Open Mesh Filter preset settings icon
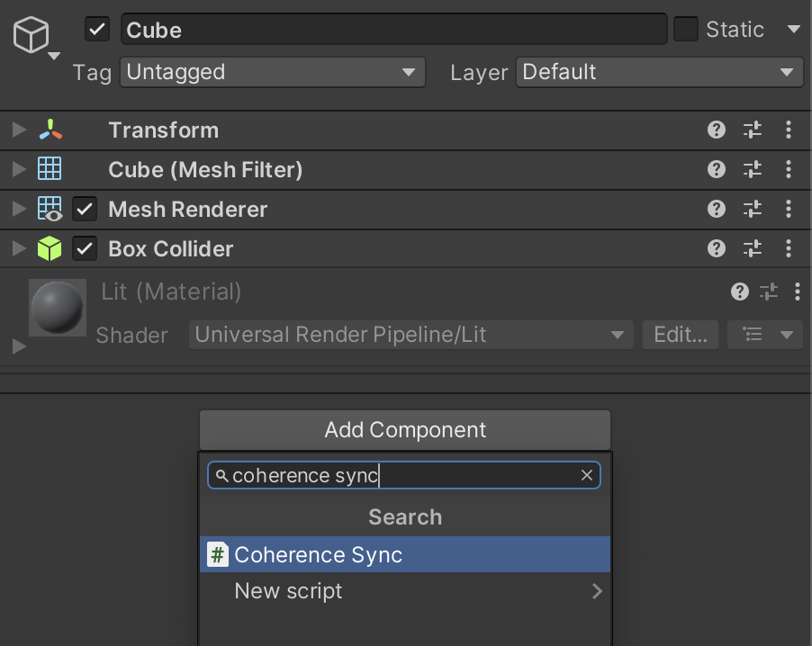The width and height of the screenshot is (812, 646). [753, 170]
